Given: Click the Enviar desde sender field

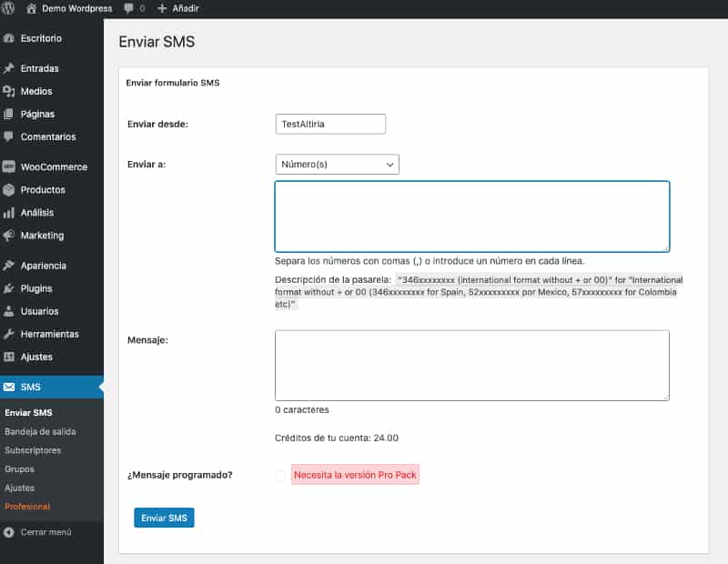Looking at the screenshot, I should tap(330, 124).
